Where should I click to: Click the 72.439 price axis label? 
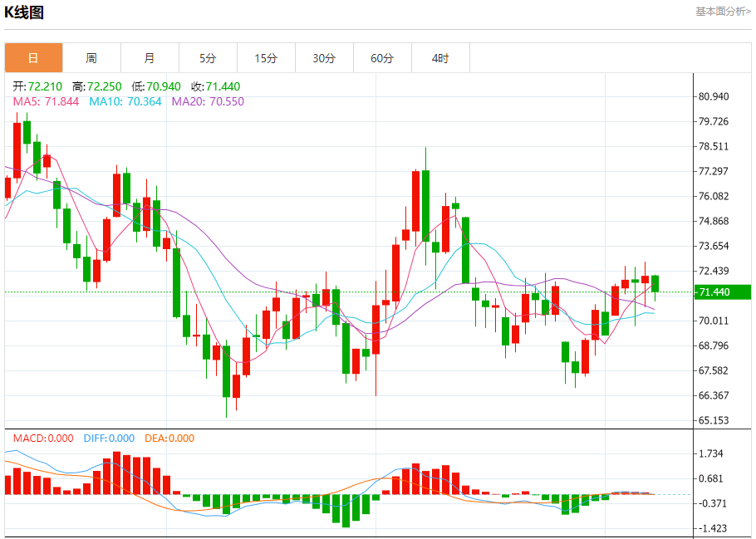[x=714, y=271]
